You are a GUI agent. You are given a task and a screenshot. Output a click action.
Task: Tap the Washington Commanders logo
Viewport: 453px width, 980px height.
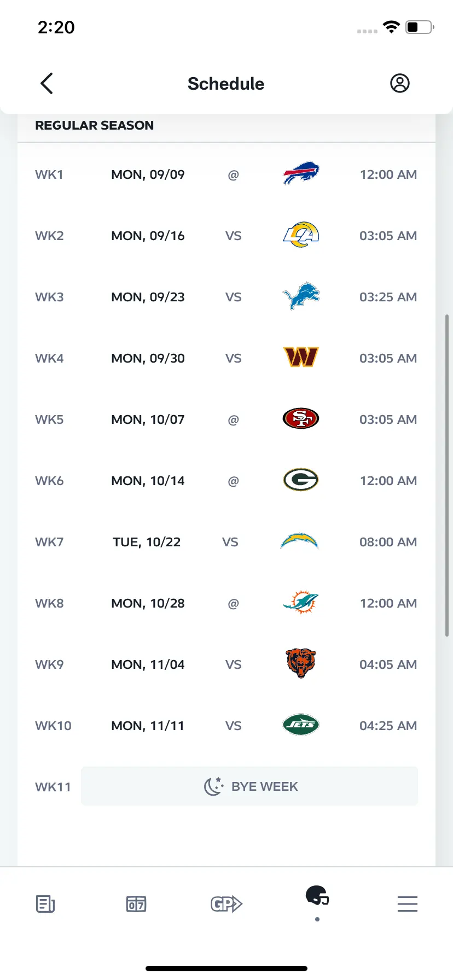click(x=301, y=358)
